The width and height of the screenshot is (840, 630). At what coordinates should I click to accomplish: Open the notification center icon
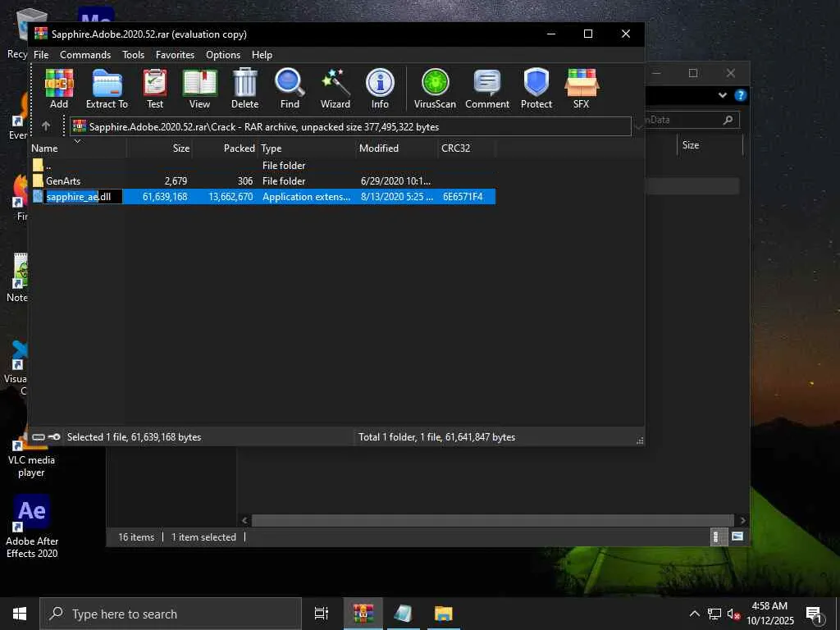pos(814,614)
